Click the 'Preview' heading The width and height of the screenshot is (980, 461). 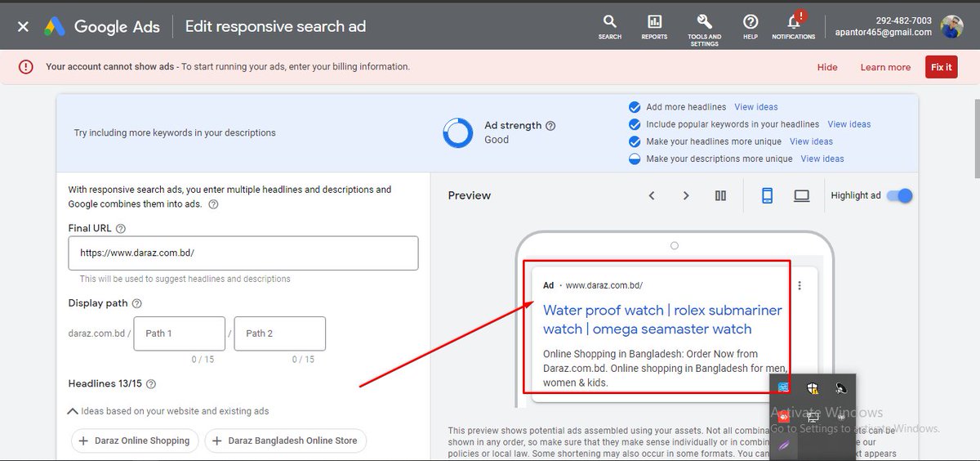[x=470, y=195]
